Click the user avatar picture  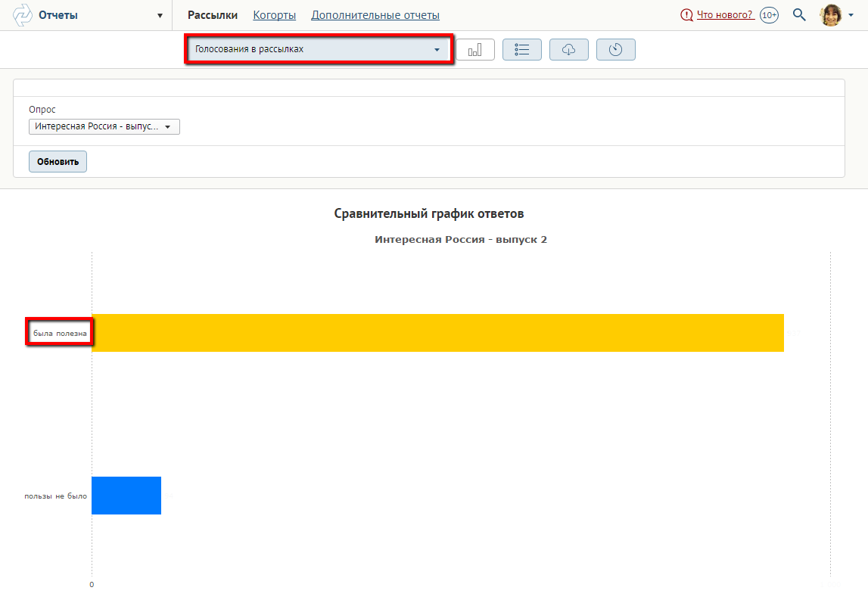tap(831, 15)
